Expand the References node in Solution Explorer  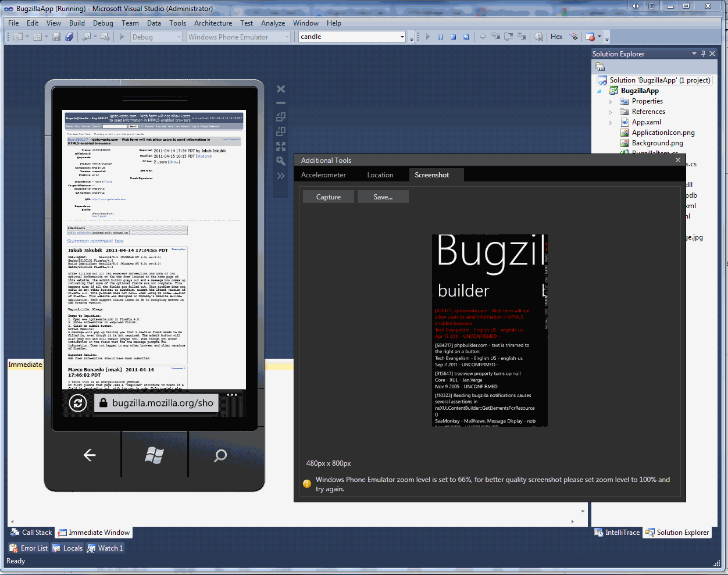tap(610, 112)
